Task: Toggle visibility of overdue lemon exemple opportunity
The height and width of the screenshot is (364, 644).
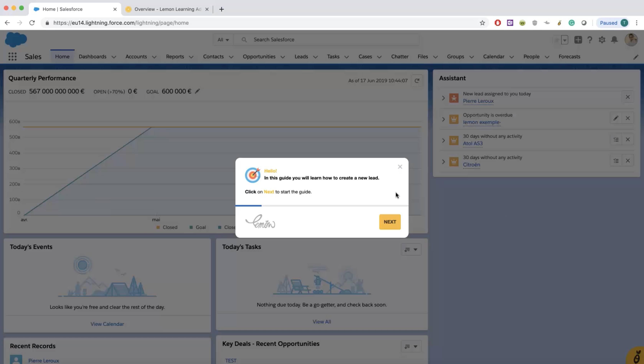Action: [443, 118]
